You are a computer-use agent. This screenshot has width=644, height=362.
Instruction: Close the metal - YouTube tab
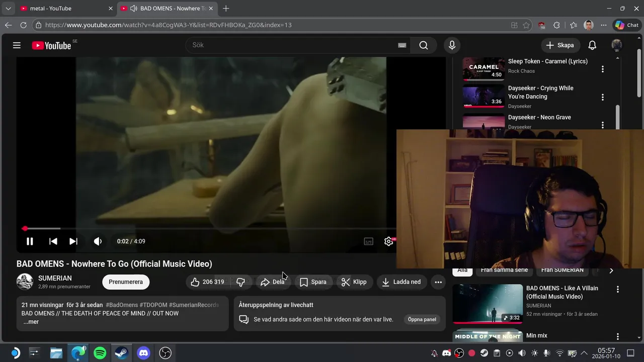tap(111, 9)
